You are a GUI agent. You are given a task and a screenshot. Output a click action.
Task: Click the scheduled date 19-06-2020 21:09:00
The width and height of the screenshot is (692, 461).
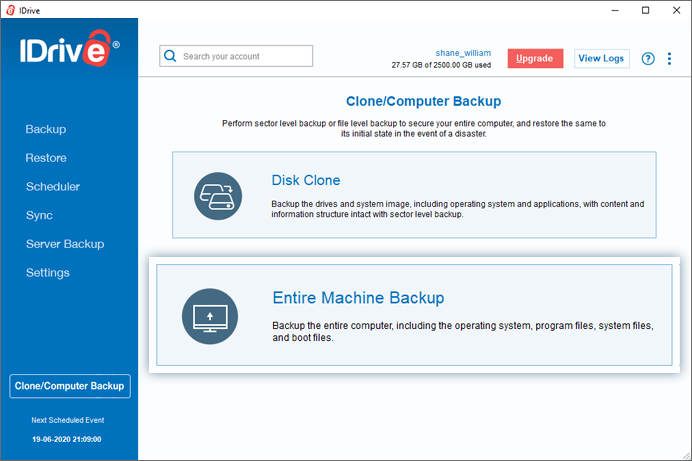coord(67,439)
